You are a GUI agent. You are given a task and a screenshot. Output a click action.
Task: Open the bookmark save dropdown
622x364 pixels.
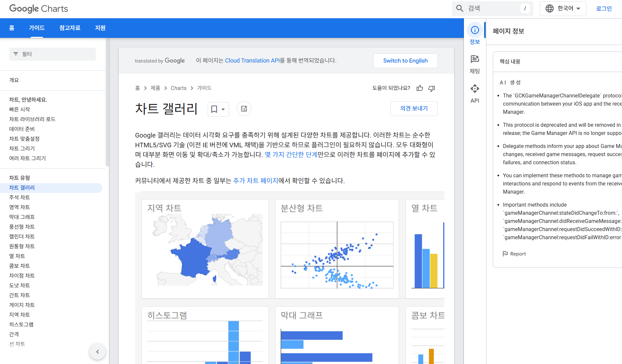218,109
